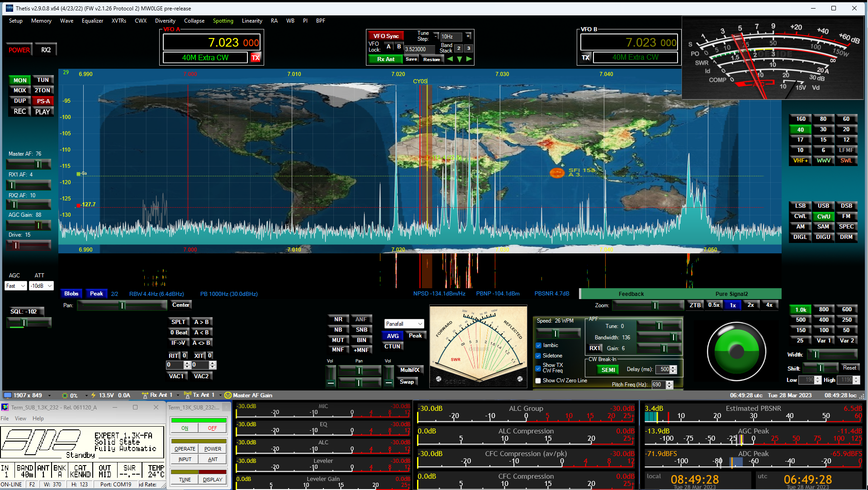Click the large green tuning knob
This screenshot has height=490, width=868.
[736, 351]
